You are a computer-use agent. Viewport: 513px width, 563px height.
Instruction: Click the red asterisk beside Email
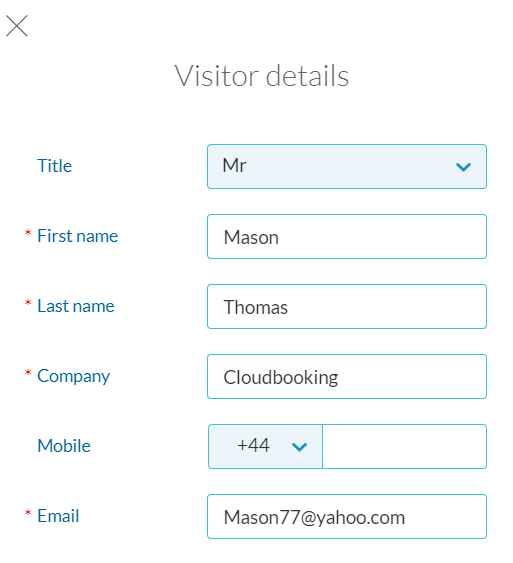pyautogui.click(x=28, y=513)
